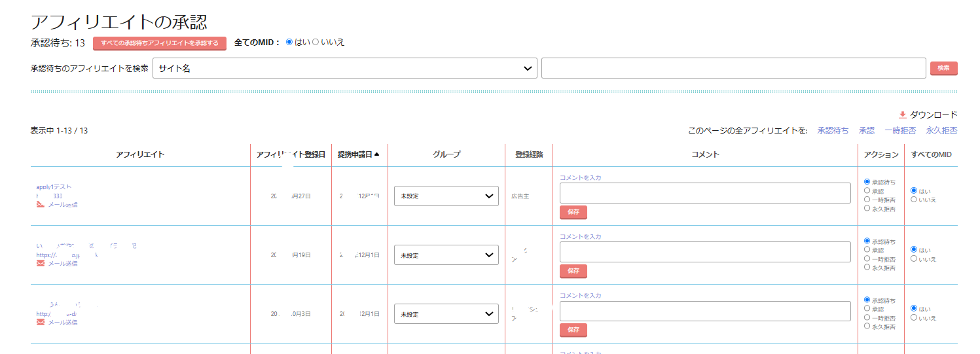980x354 pixels.
Task: Click the 永久拒否 bulk action link
Action: point(941,131)
